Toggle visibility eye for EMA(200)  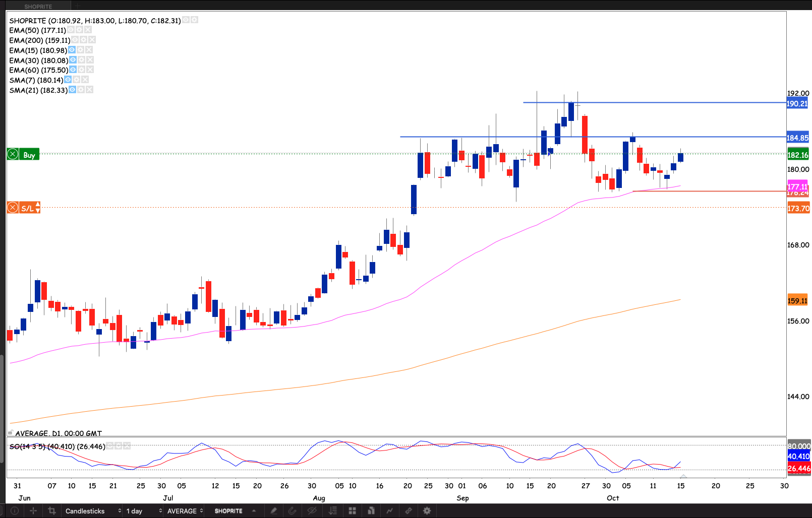pos(75,40)
